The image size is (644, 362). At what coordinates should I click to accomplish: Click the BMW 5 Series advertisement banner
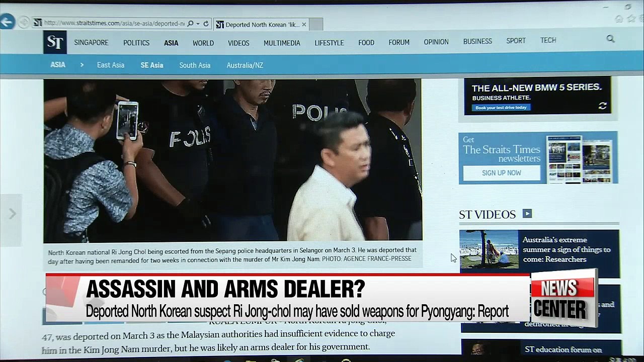click(537, 96)
